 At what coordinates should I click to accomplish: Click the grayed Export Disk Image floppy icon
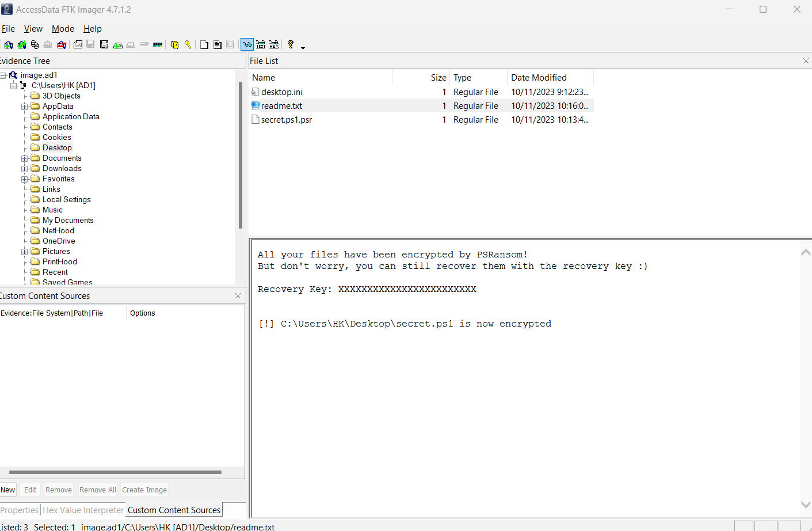tap(90, 45)
